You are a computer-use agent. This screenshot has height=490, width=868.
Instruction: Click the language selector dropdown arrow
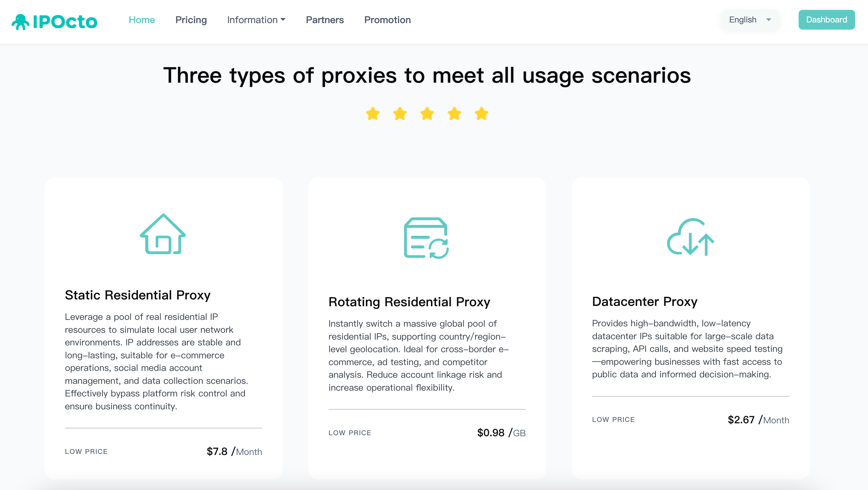[x=769, y=20]
